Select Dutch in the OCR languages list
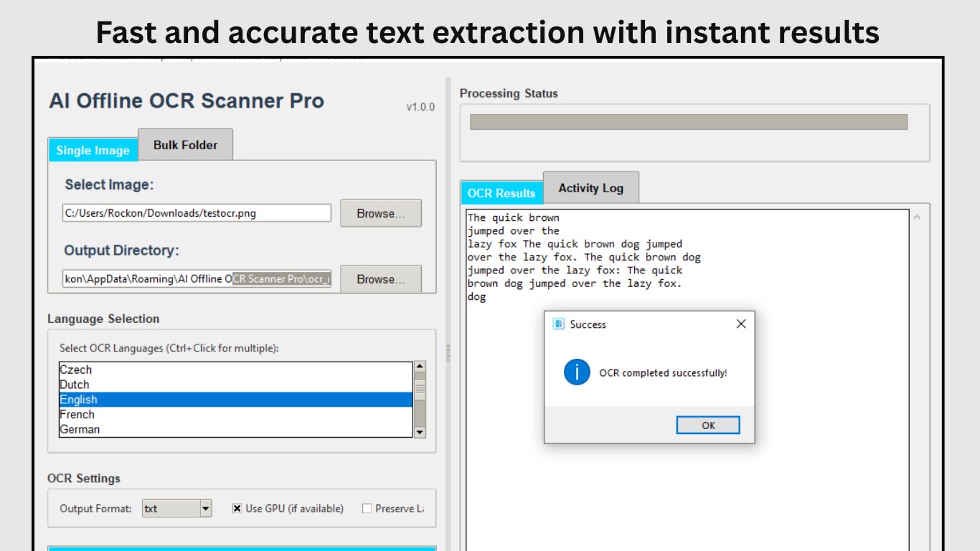 tap(236, 385)
